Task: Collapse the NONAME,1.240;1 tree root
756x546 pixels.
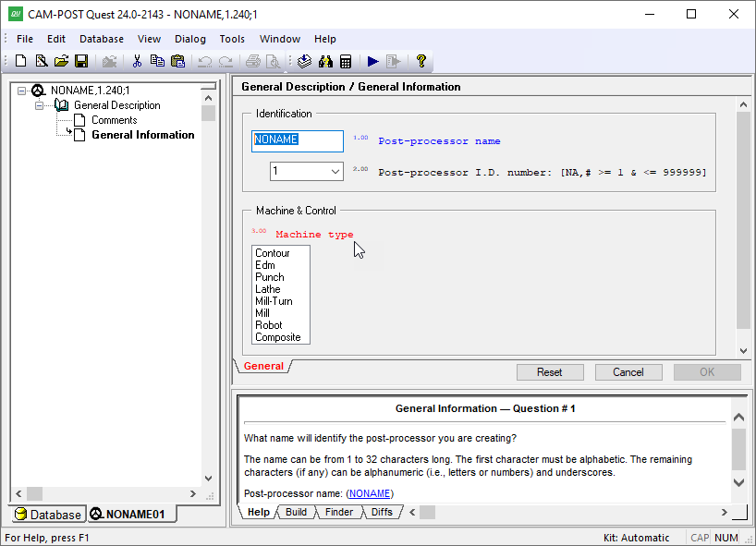Action: tap(21, 91)
